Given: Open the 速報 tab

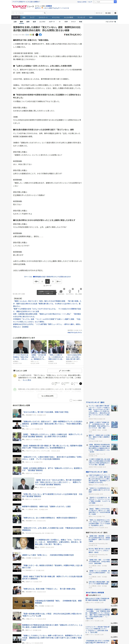Looking at the screenshot, I should tap(24, 17).
